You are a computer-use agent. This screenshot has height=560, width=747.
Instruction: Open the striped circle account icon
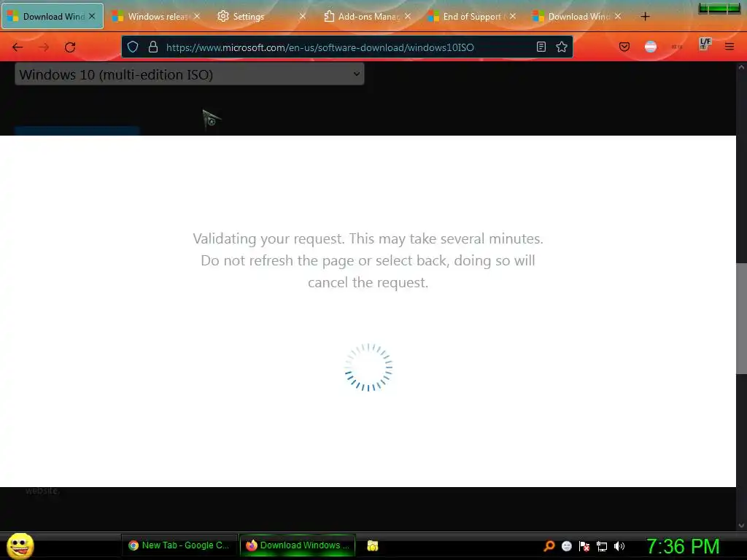click(650, 47)
